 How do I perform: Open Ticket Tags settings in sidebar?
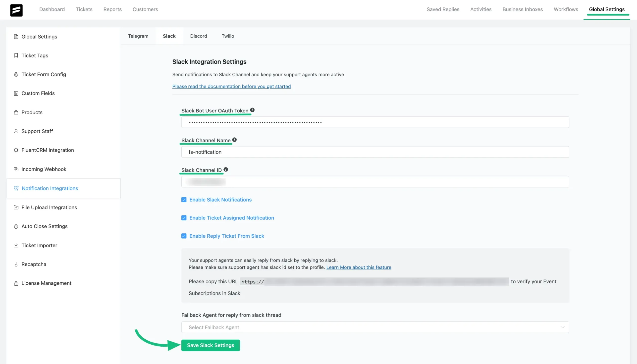coord(63,55)
